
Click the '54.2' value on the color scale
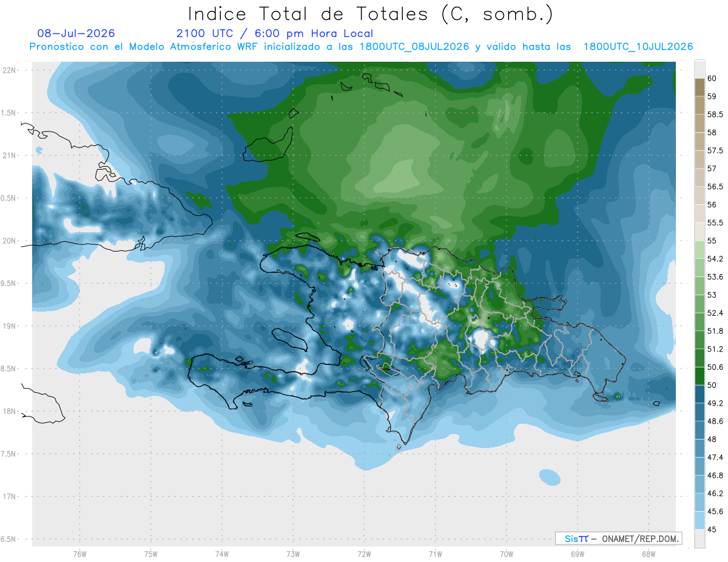(x=715, y=259)
